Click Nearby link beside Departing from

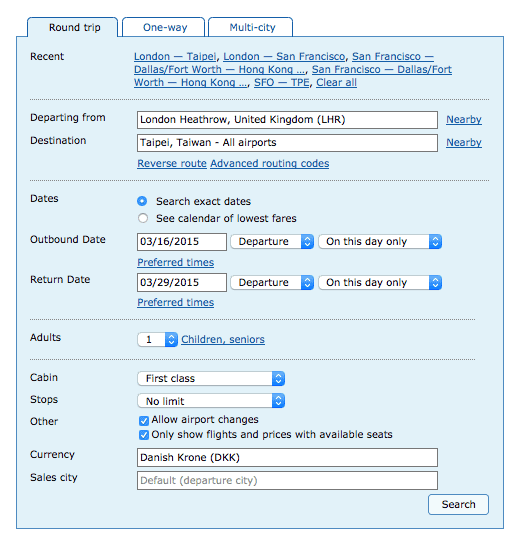tap(464, 120)
